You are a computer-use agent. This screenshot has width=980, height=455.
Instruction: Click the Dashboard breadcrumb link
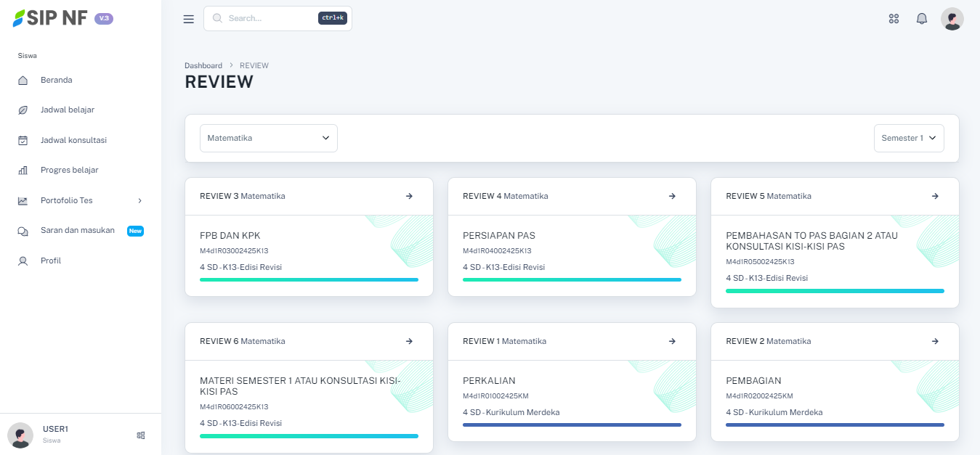[203, 65]
